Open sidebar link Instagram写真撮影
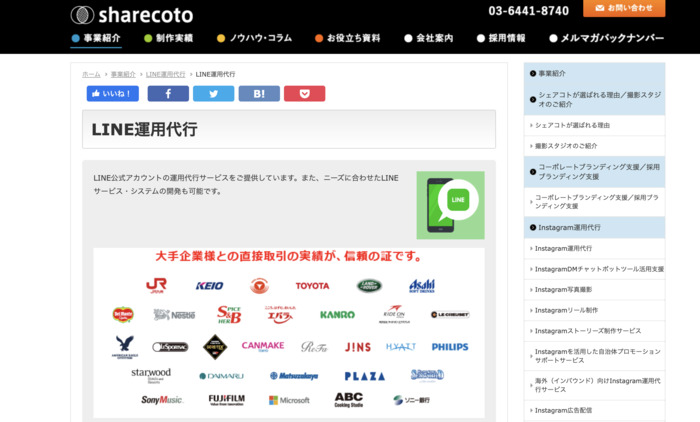The image size is (700, 422). [594, 290]
